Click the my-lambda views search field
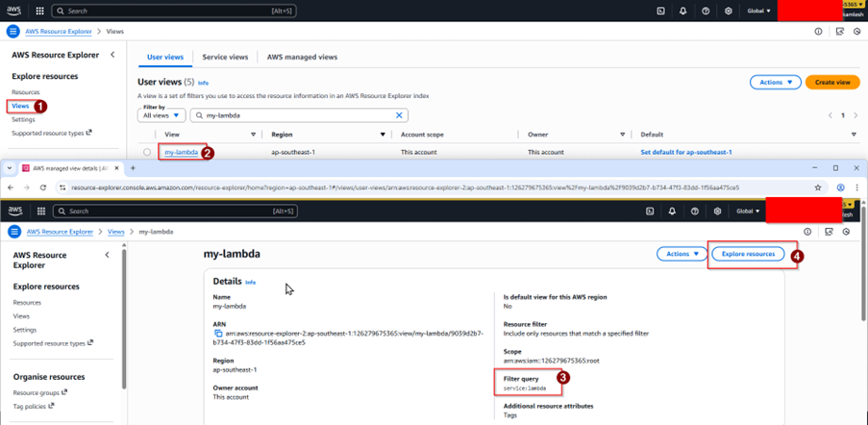 coord(299,115)
